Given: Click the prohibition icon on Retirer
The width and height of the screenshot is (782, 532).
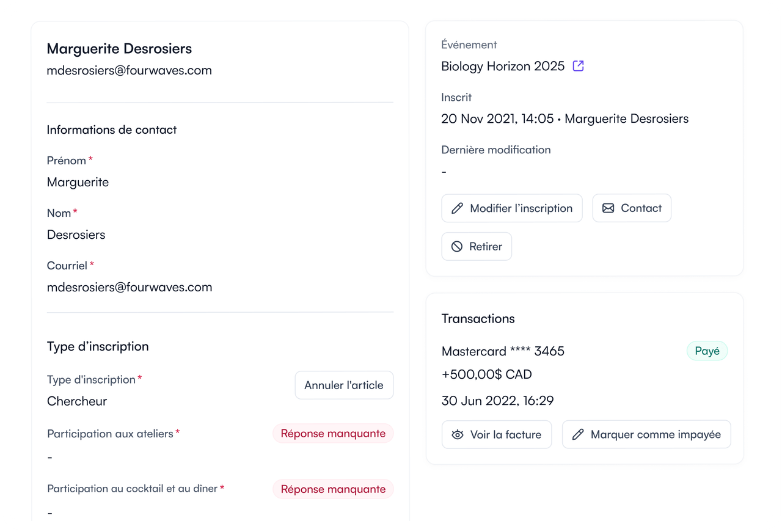Looking at the screenshot, I should [x=457, y=247].
